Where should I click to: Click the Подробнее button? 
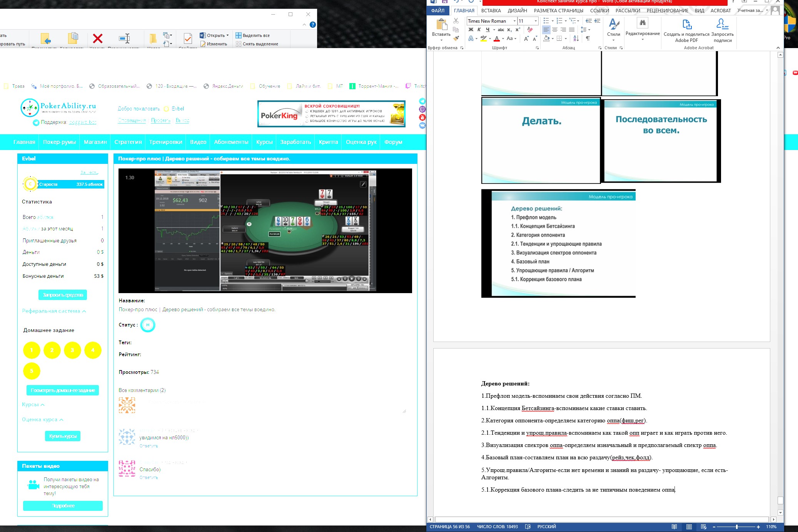pos(63,506)
